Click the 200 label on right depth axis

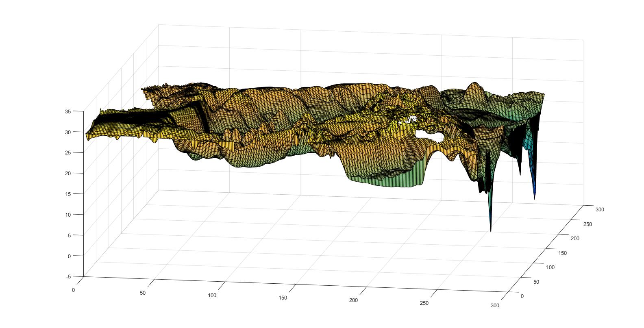pos(574,239)
